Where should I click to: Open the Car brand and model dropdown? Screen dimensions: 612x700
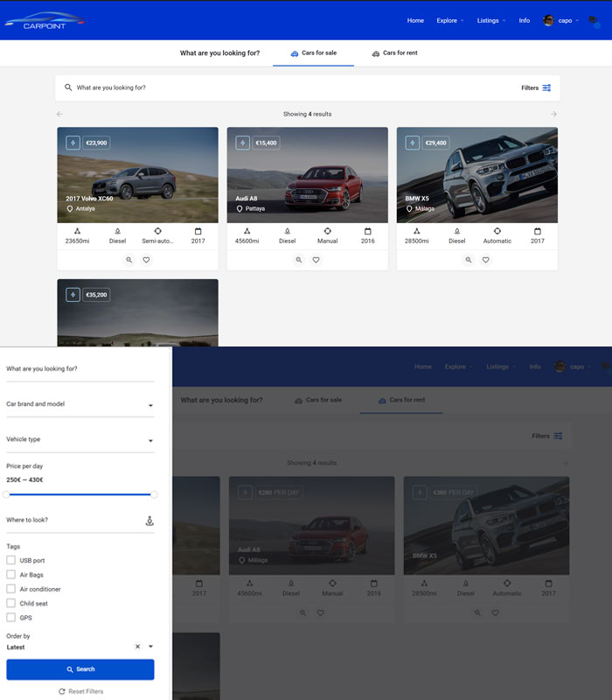pyautogui.click(x=80, y=405)
